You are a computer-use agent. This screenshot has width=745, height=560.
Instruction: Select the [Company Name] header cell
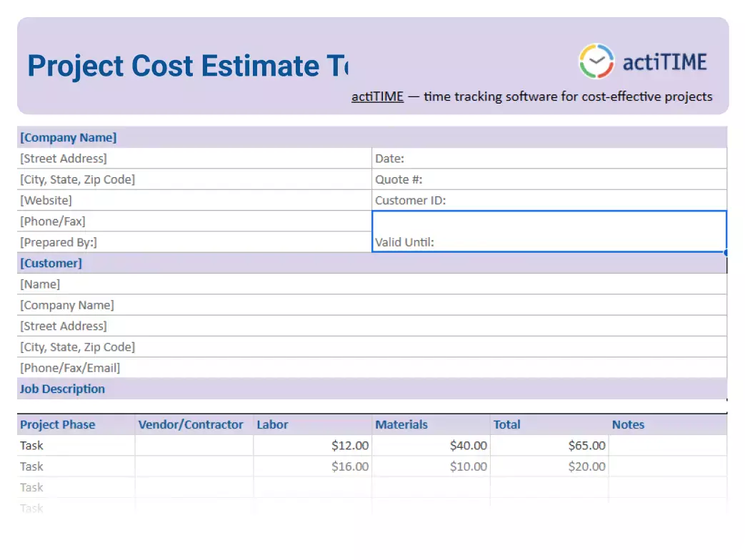tap(69, 137)
